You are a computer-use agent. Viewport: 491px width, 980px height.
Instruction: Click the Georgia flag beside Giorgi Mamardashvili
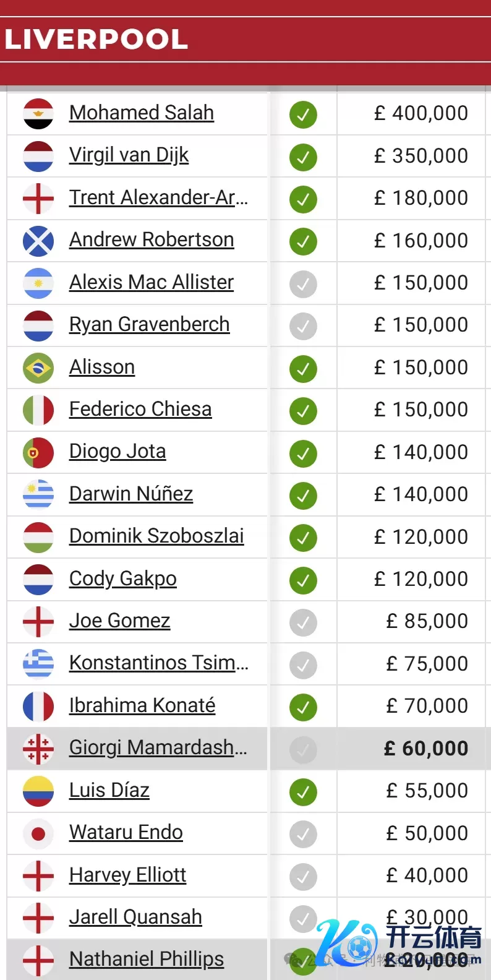(38, 749)
